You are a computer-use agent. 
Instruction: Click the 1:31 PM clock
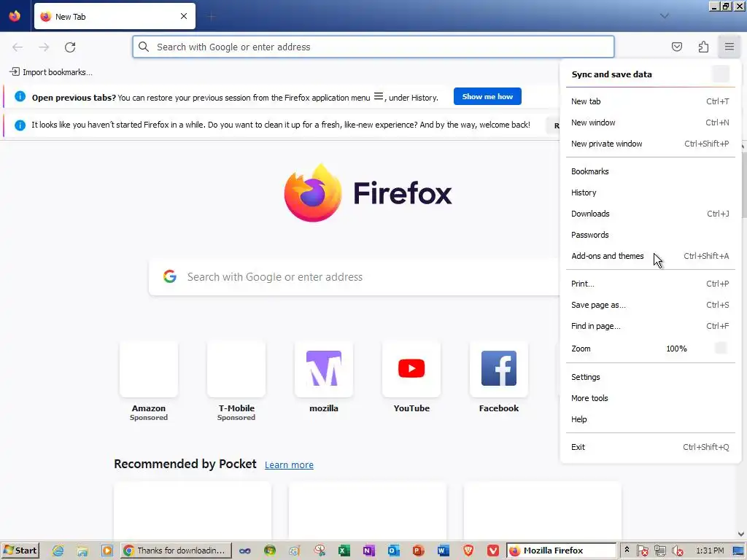709,551
